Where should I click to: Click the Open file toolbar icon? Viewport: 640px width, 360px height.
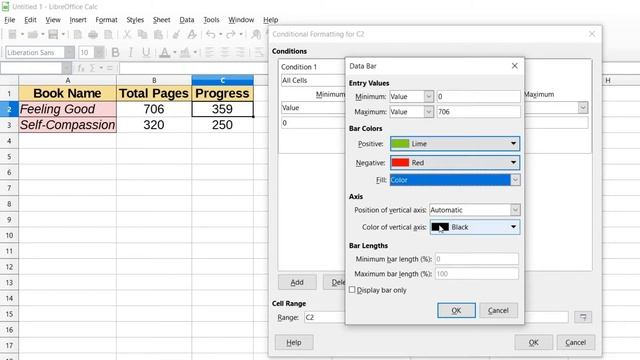coord(32,35)
